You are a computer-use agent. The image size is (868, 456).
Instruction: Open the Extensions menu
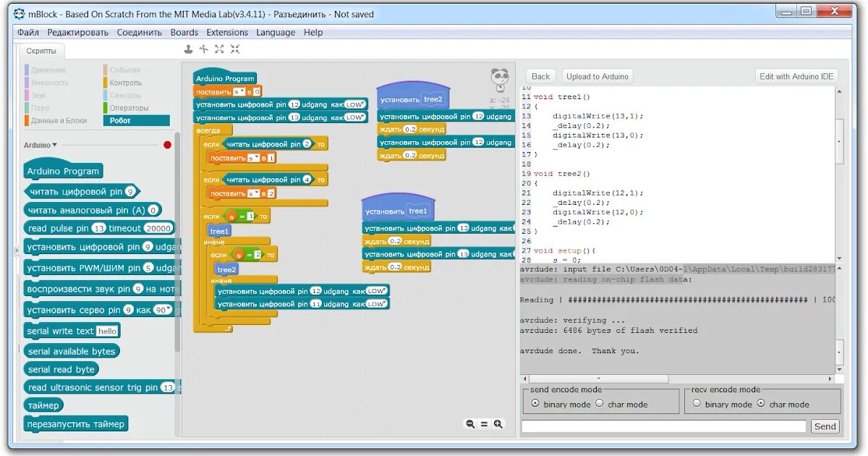pos(227,33)
